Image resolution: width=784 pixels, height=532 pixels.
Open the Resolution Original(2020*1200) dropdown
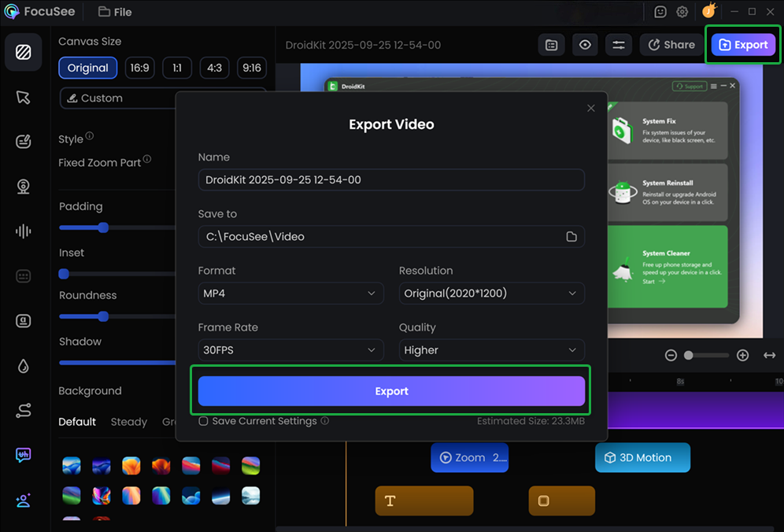491,294
